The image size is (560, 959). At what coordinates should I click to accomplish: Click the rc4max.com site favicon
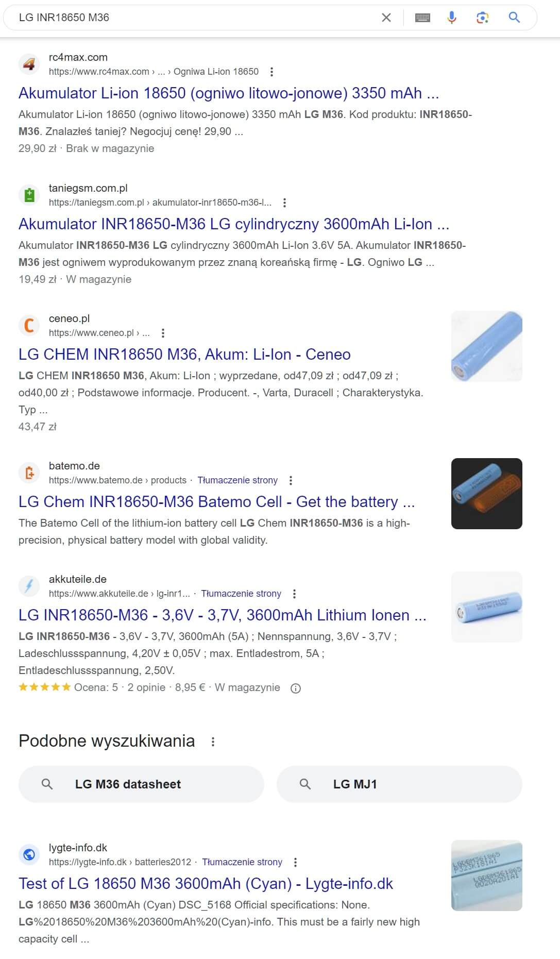coord(29,64)
